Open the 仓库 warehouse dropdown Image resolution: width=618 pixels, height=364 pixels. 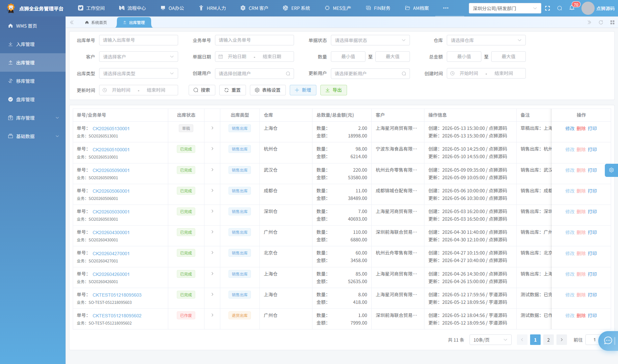[x=486, y=40]
